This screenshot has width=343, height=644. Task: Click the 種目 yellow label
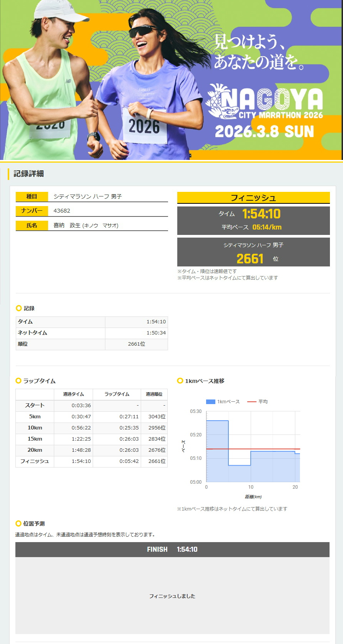pyautogui.click(x=32, y=196)
